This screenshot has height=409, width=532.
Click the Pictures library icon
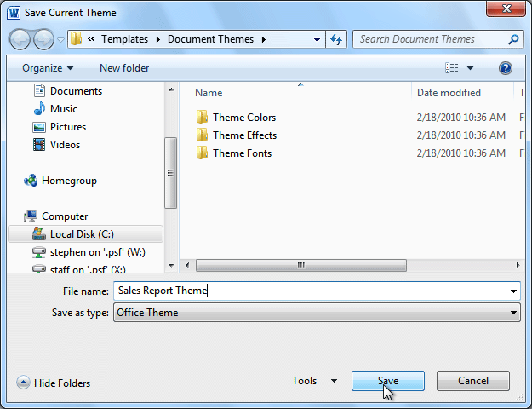pos(39,127)
